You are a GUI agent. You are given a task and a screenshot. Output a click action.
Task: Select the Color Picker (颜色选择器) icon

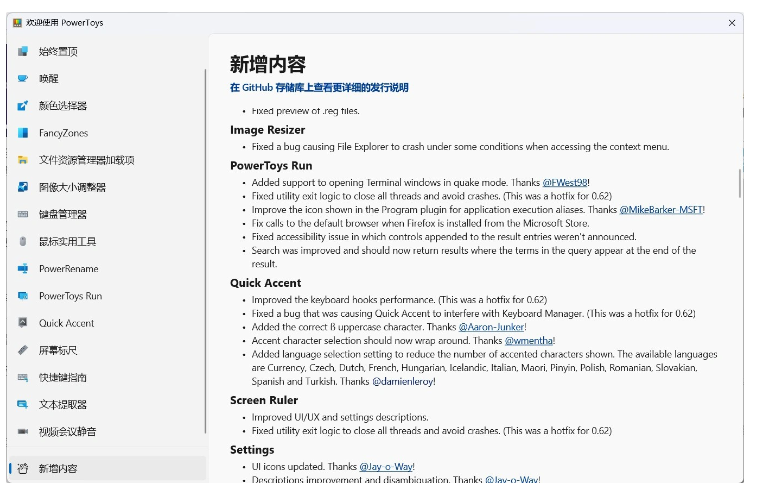click(22, 105)
